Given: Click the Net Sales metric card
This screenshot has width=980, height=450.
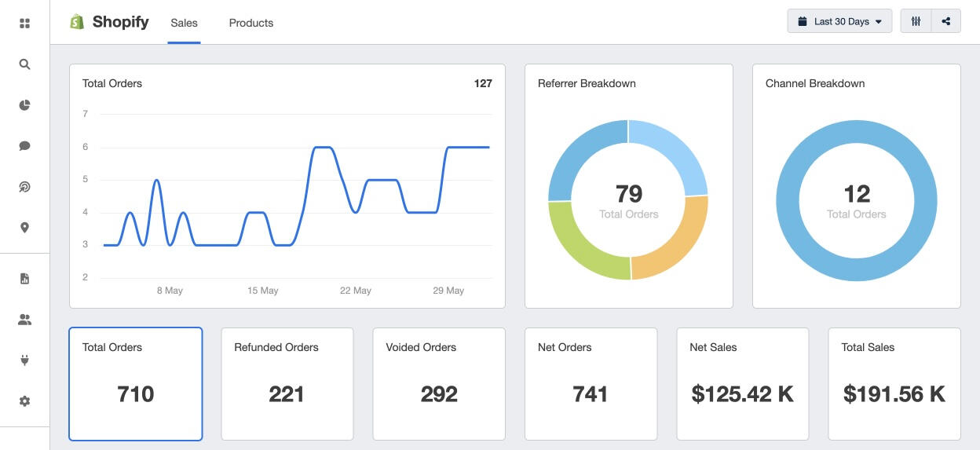Looking at the screenshot, I should (x=742, y=384).
